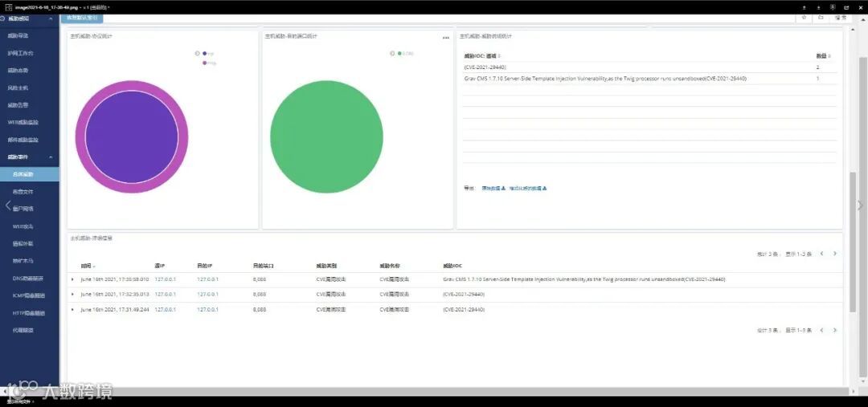
Task: Click the blue button at the top left of the dashboard
Action: click(x=81, y=18)
